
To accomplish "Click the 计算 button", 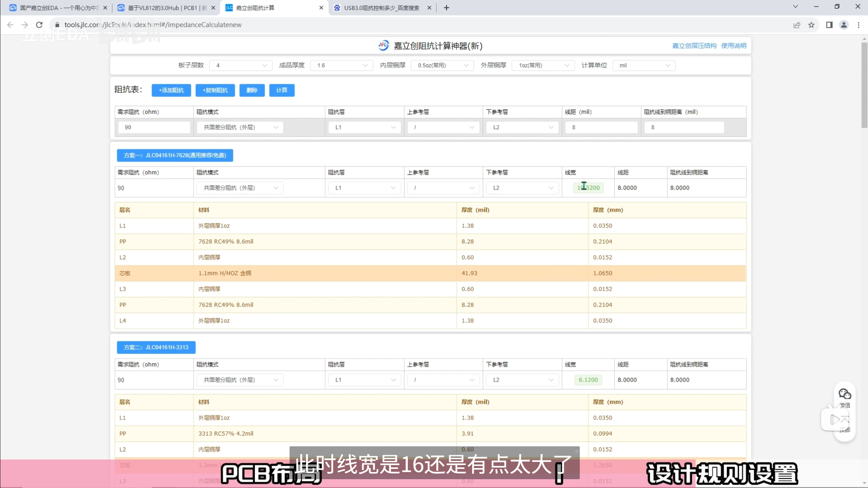I will pos(282,90).
